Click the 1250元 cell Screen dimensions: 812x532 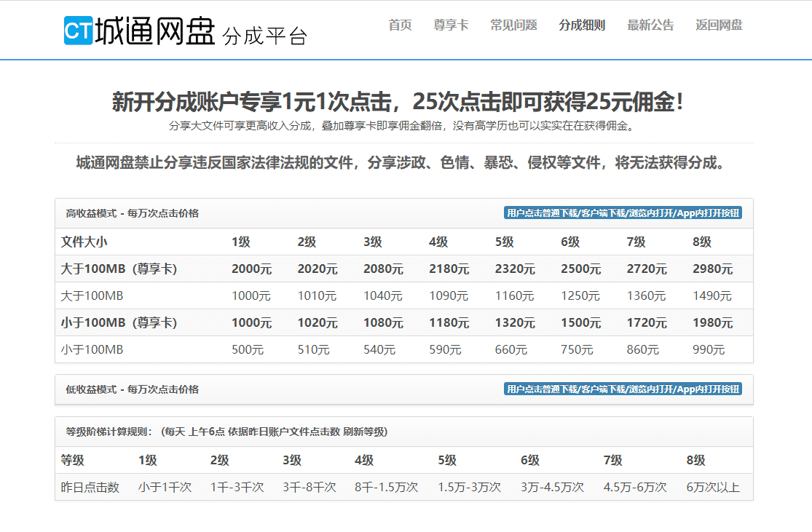coord(580,295)
